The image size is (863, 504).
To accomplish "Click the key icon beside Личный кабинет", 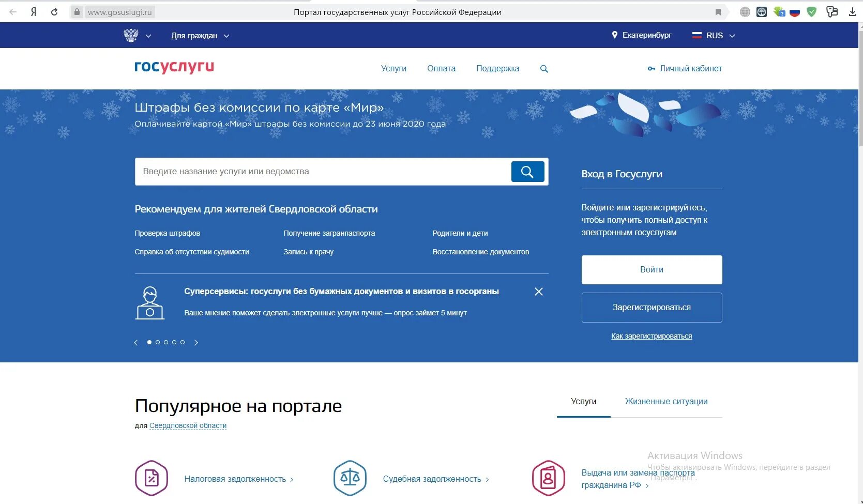I will 652,69.
